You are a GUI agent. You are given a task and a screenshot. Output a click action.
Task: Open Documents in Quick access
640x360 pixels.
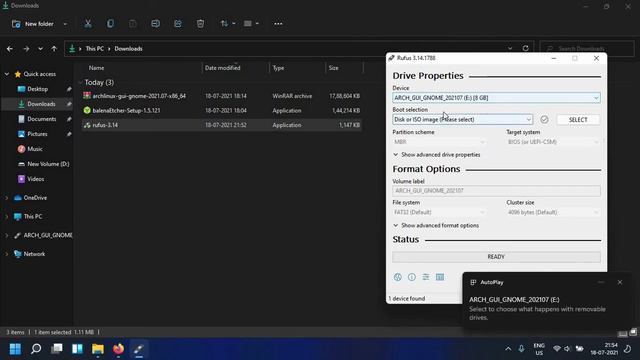(x=42, y=119)
